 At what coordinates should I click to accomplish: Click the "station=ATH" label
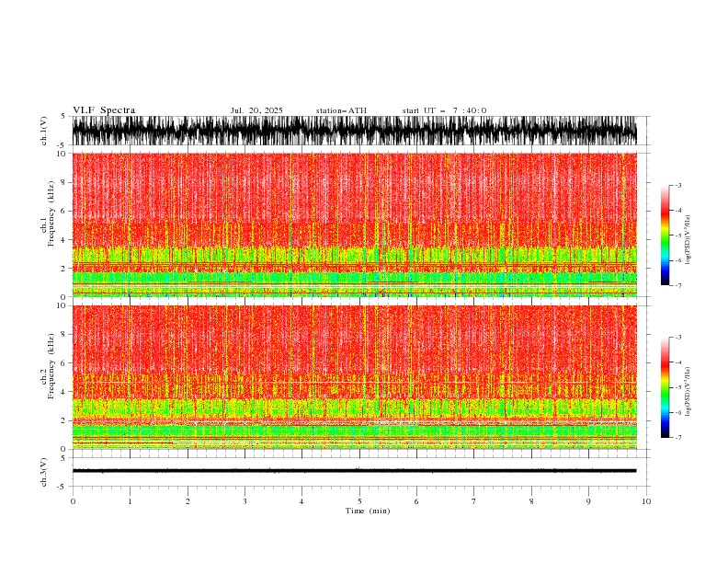(341, 110)
